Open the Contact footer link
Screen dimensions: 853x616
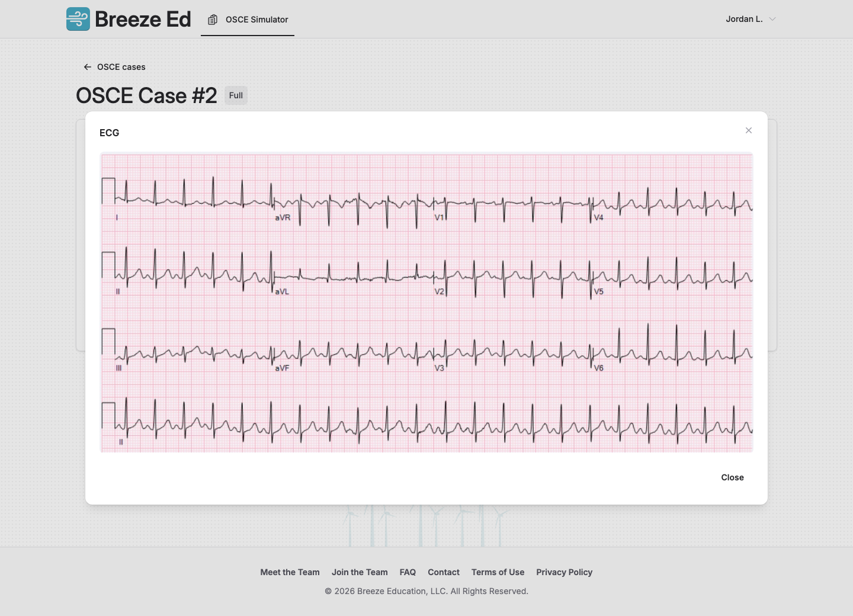click(x=444, y=572)
